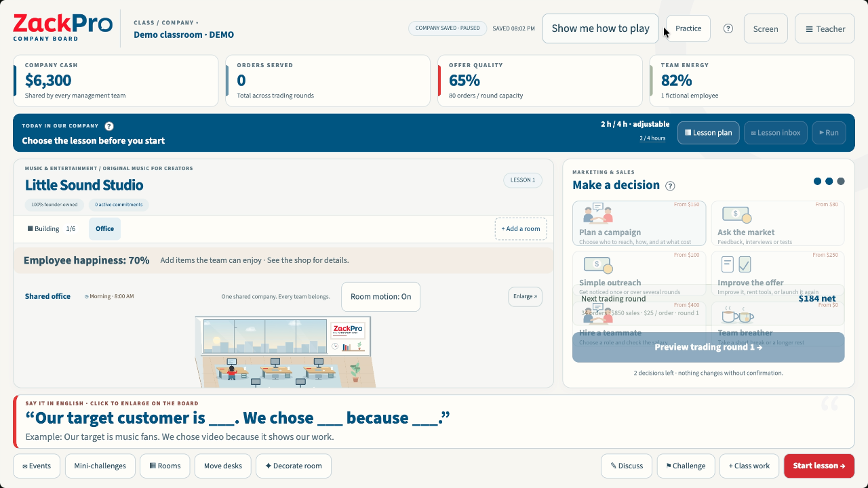
Task: Open Mini-challenges
Action: pyautogui.click(x=100, y=466)
